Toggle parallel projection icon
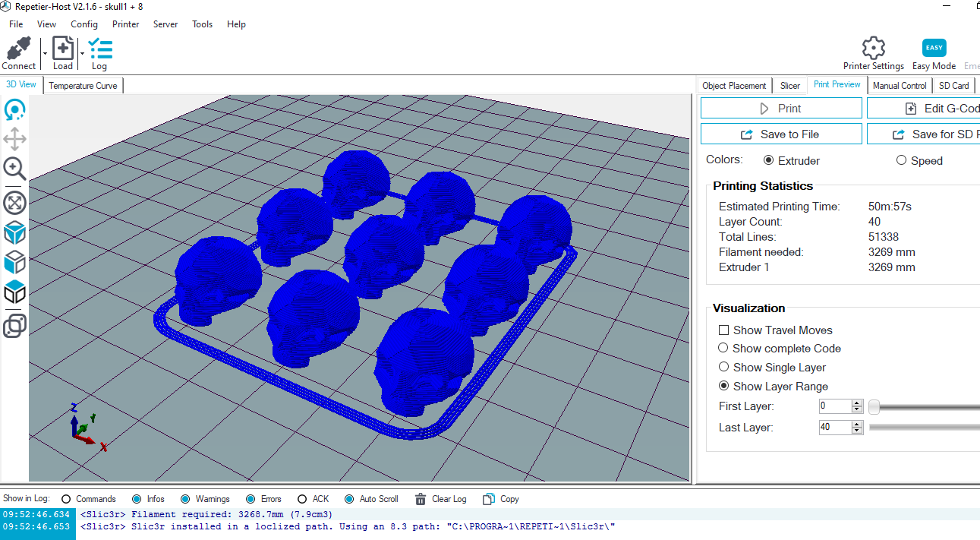980x540 pixels. click(x=14, y=325)
